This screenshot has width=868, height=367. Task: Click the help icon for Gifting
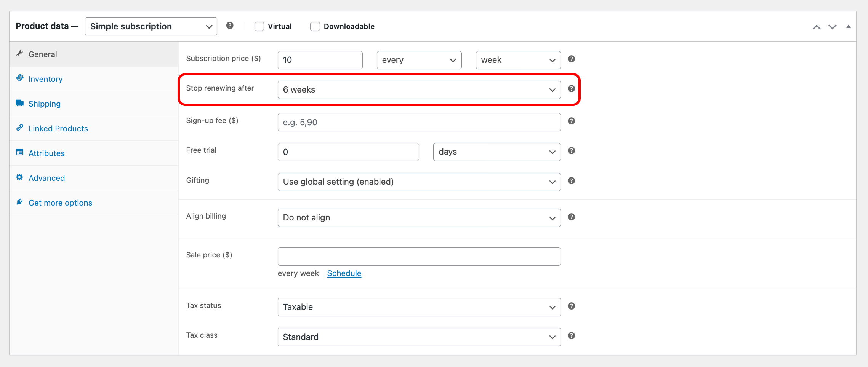(571, 181)
